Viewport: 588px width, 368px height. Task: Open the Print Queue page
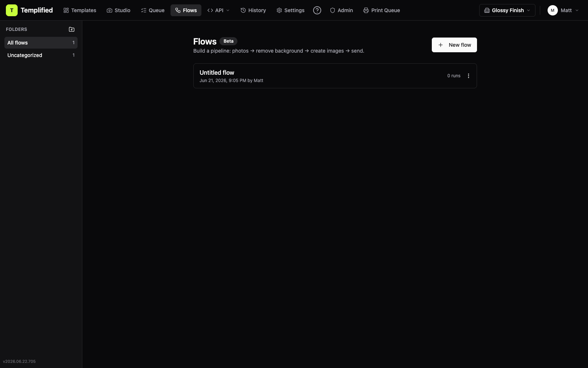381,10
